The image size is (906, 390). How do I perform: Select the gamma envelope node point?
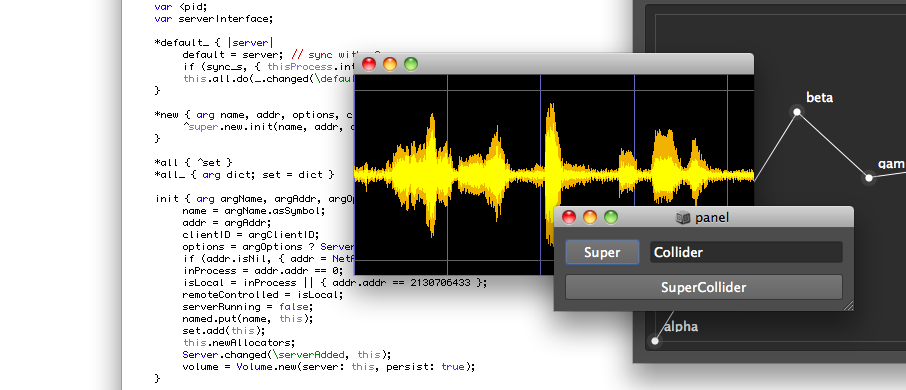click(868, 178)
